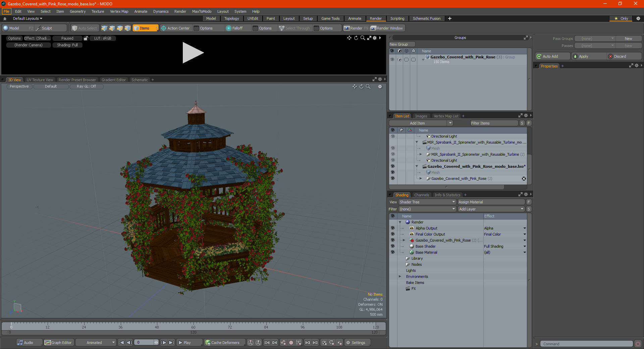Toggle visibility of the first Directional Light

pos(392,136)
